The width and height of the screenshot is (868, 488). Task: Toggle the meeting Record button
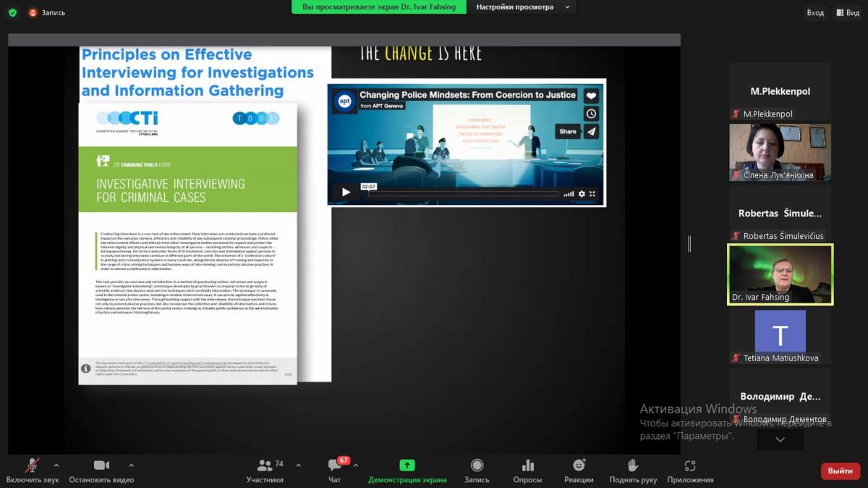pos(477,466)
